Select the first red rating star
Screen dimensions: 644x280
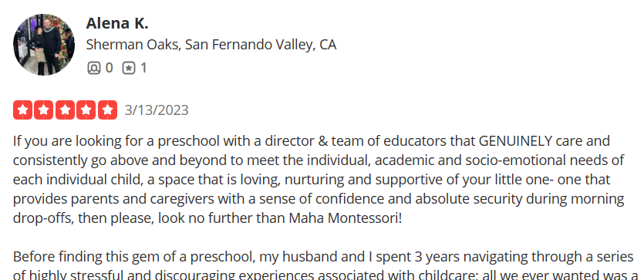point(23,110)
